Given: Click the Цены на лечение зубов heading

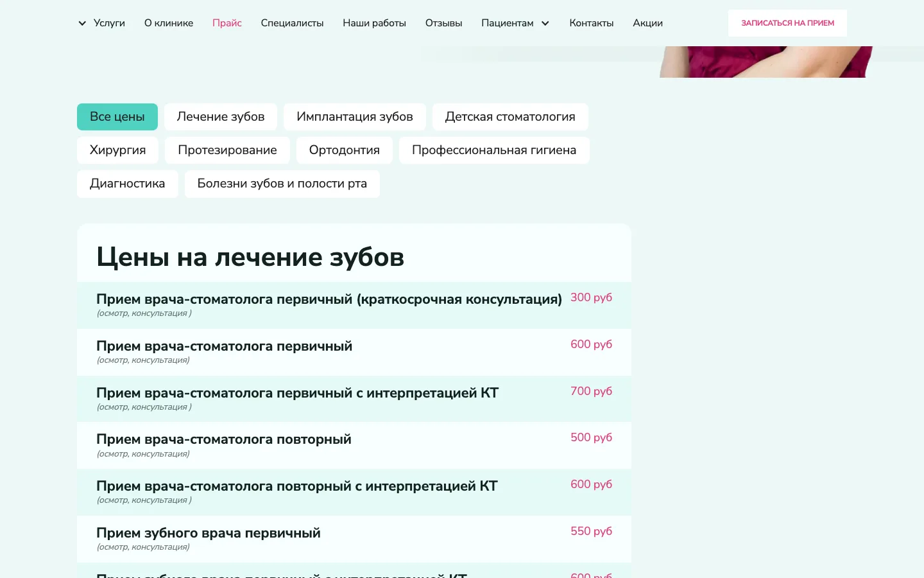Looking at the screenshot, I should (250, 257).
